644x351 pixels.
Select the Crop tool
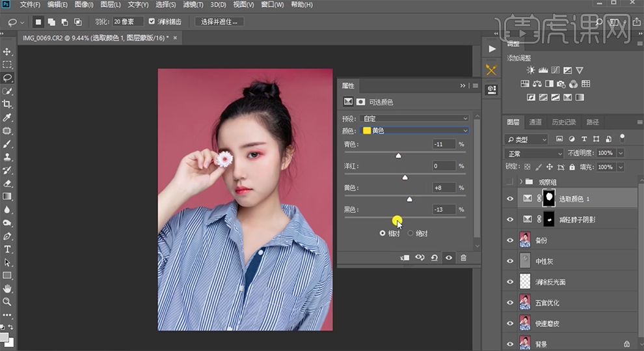pos(7,104)
